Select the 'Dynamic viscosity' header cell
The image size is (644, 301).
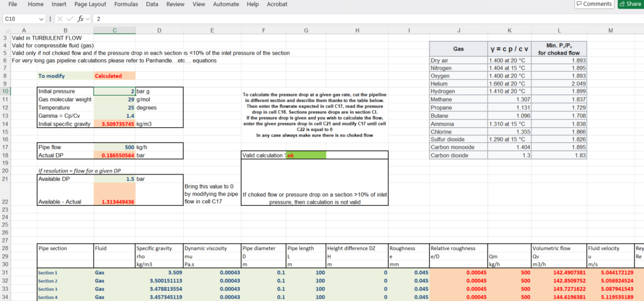(x=212, y=248)
